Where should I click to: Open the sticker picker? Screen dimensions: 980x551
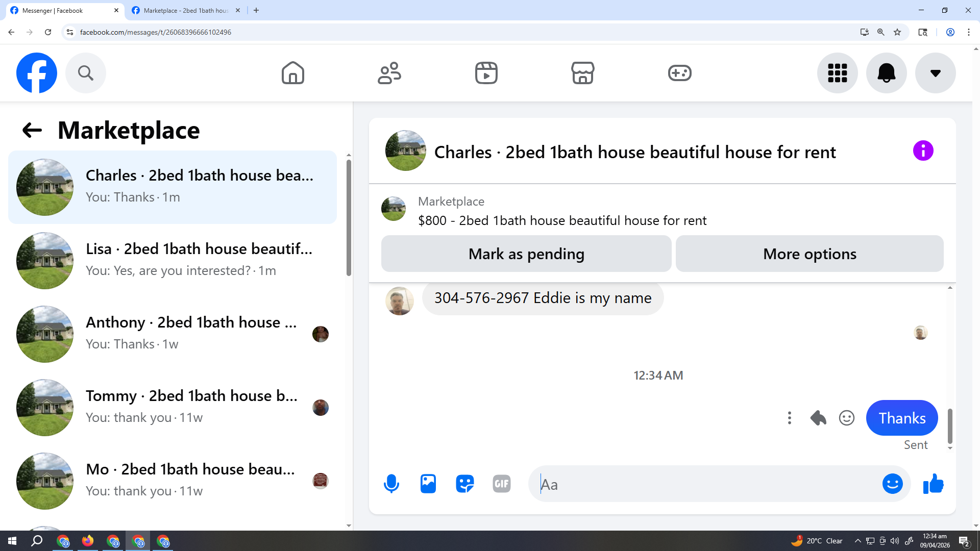point(464,484)
